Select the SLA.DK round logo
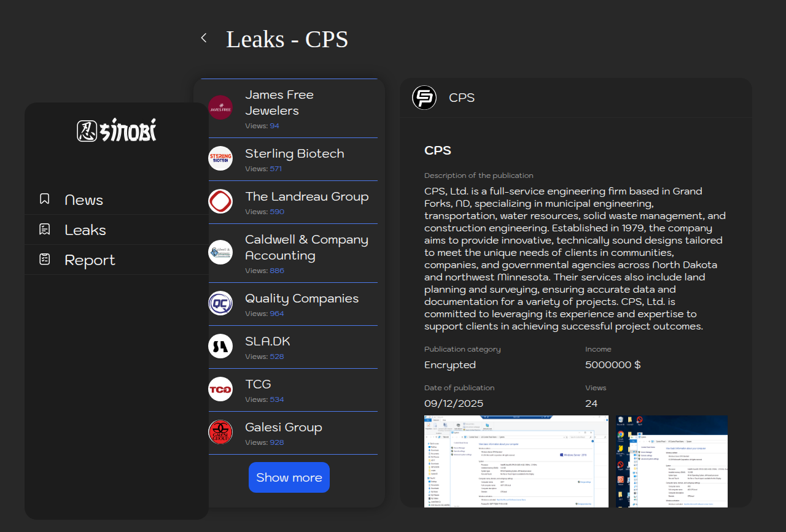The width and height of the screenshot is (786, 532). click(220, 346)
